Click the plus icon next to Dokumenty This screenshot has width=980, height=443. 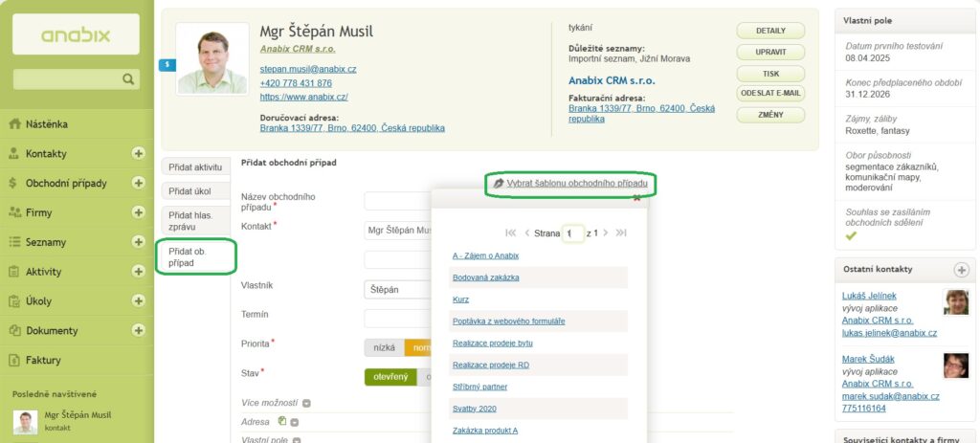(x=139, y=330)
